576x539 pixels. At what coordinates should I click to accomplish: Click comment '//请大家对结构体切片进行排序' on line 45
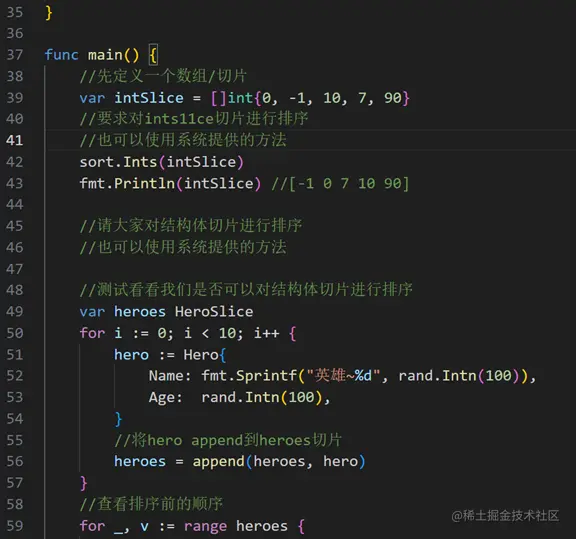[191, 226]
